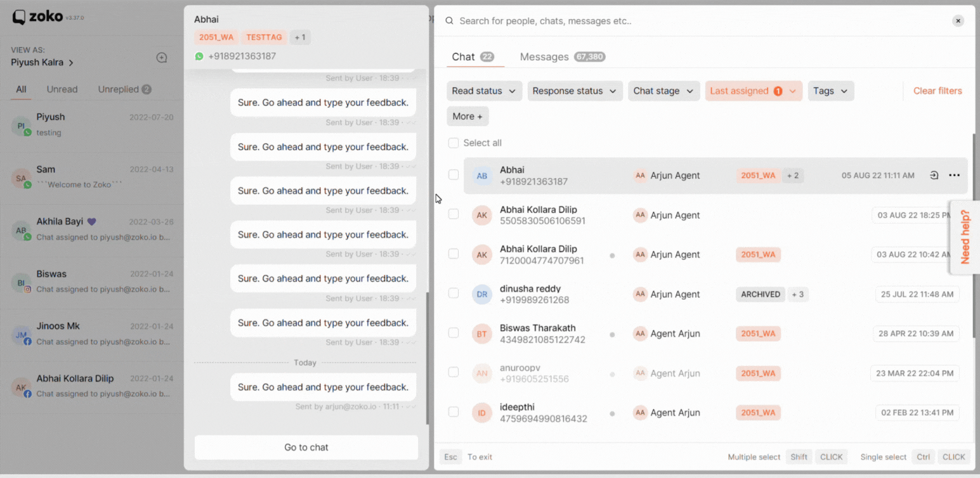
Task: Click +2 tags badge in Abhai row
Action: (x=793, y=176)
